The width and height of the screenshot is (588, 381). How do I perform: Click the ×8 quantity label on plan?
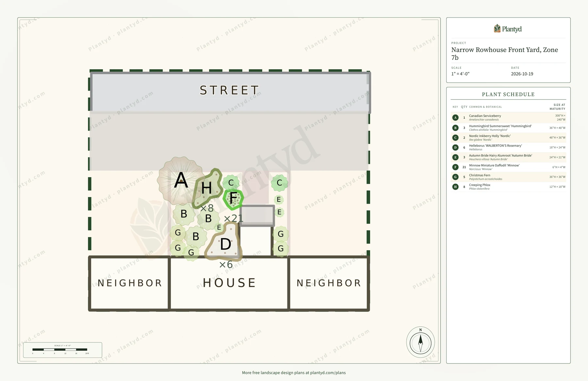(207, 208)
